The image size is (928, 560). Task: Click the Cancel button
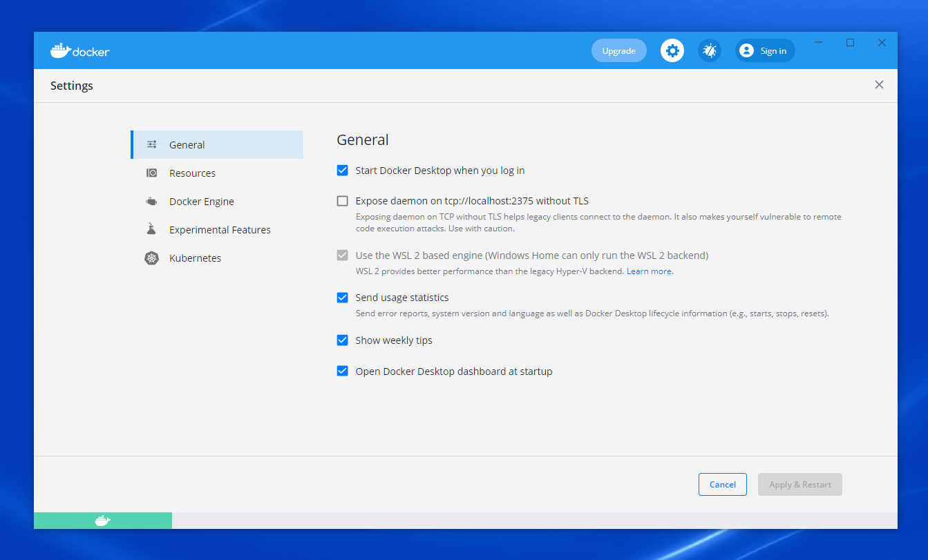click(x=723, y=484)
